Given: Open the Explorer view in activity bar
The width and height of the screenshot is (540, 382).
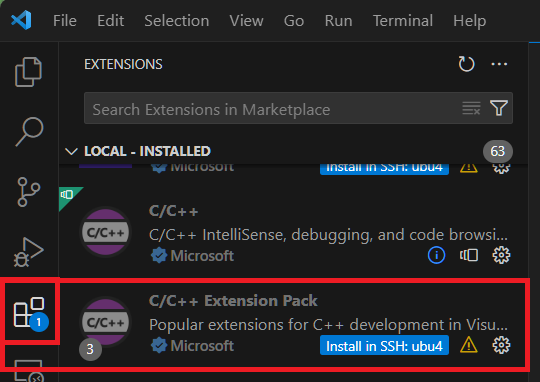Looking at the screenshot, I should (x=29, y=72).
